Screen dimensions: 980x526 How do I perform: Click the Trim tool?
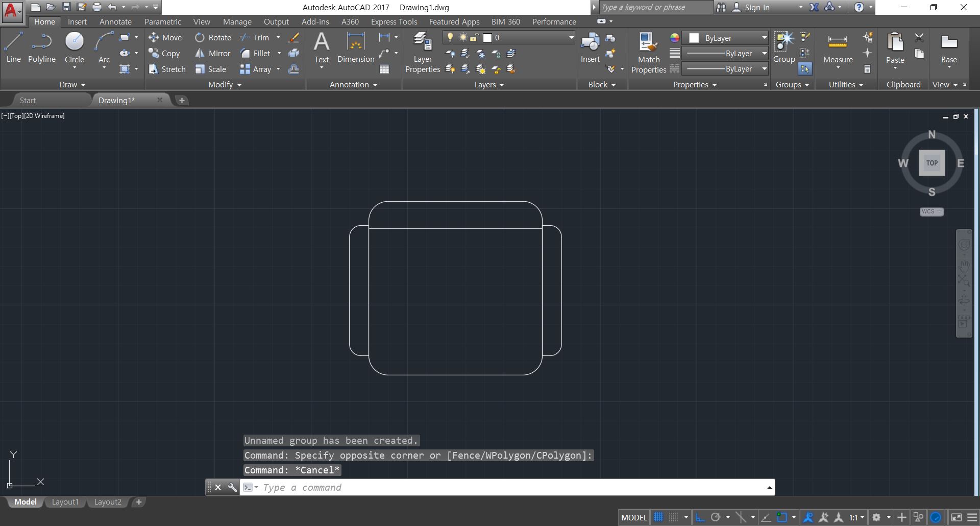(x=254, y=37)
